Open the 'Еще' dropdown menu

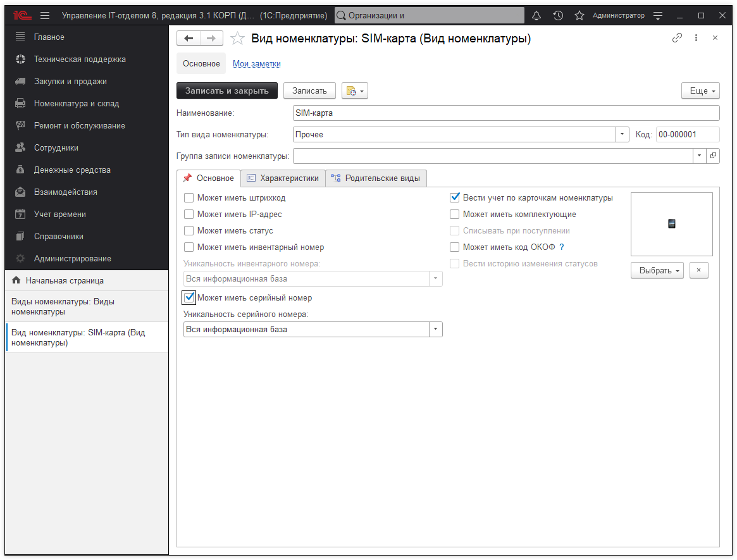700,91
